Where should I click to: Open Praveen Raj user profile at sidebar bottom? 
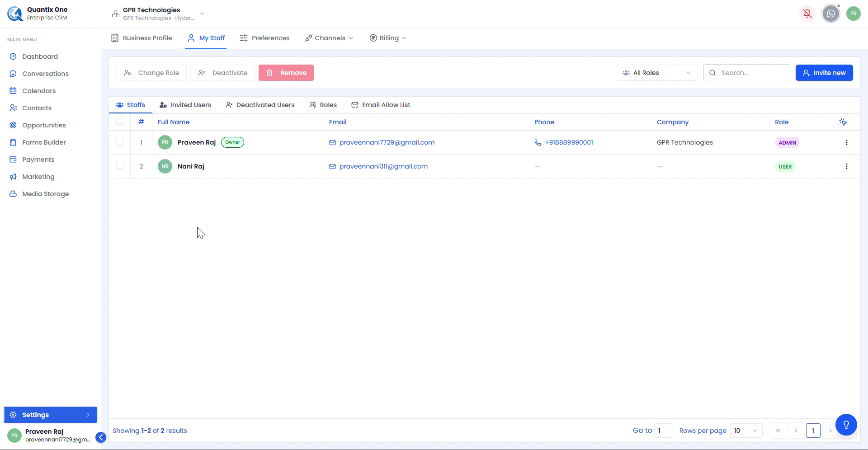point(49,435)
